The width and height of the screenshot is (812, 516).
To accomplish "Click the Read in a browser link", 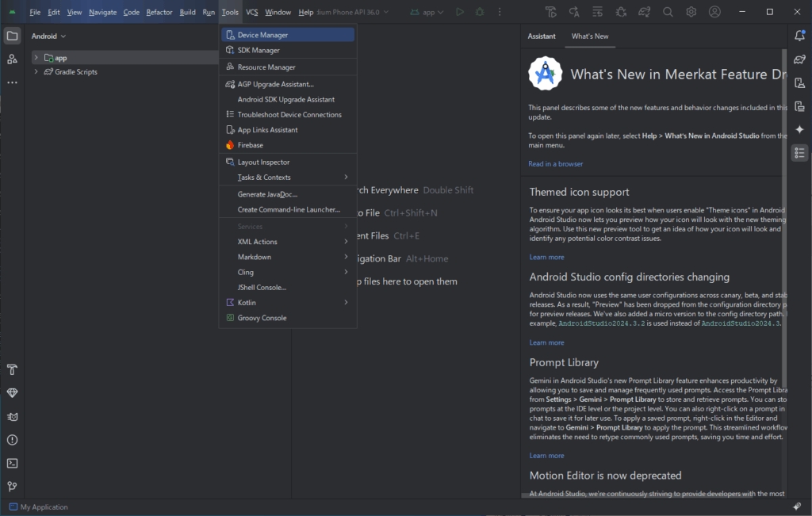I will [x=555, y=163].
